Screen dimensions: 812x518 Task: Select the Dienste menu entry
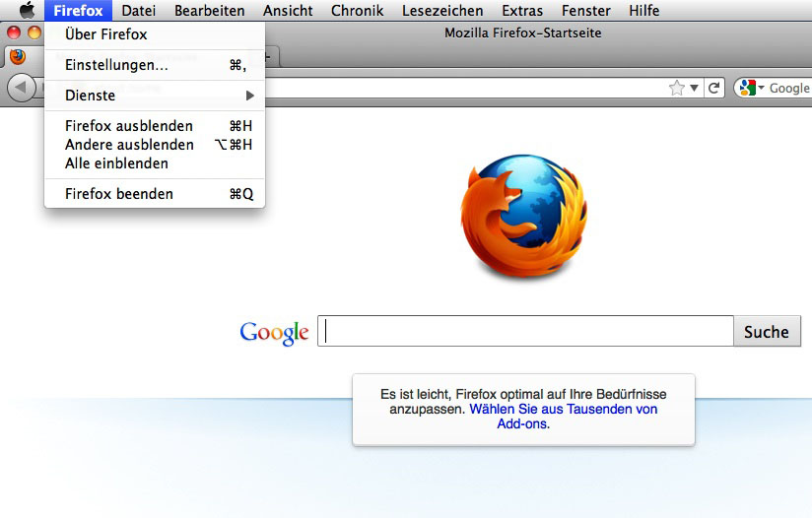coord(155,96)
